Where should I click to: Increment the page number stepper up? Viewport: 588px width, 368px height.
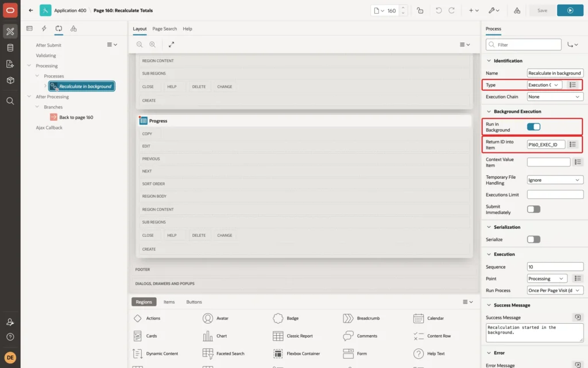click(x=403, y=8)
